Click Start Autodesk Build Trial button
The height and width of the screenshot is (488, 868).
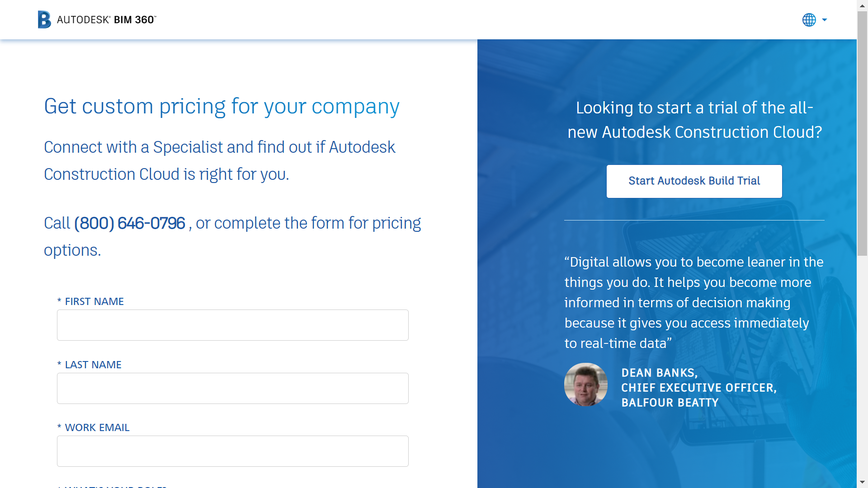tap(694, 181)
